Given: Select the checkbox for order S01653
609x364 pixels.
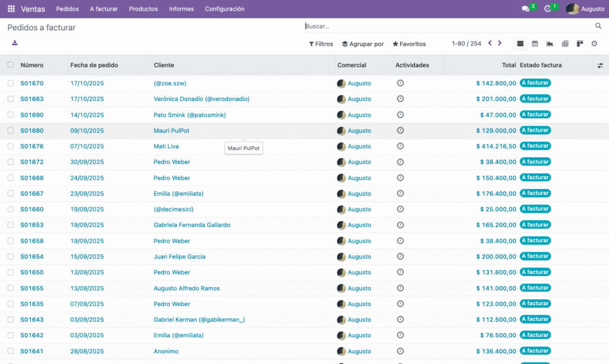Looking at the screenshot, I should pos(11,225).
